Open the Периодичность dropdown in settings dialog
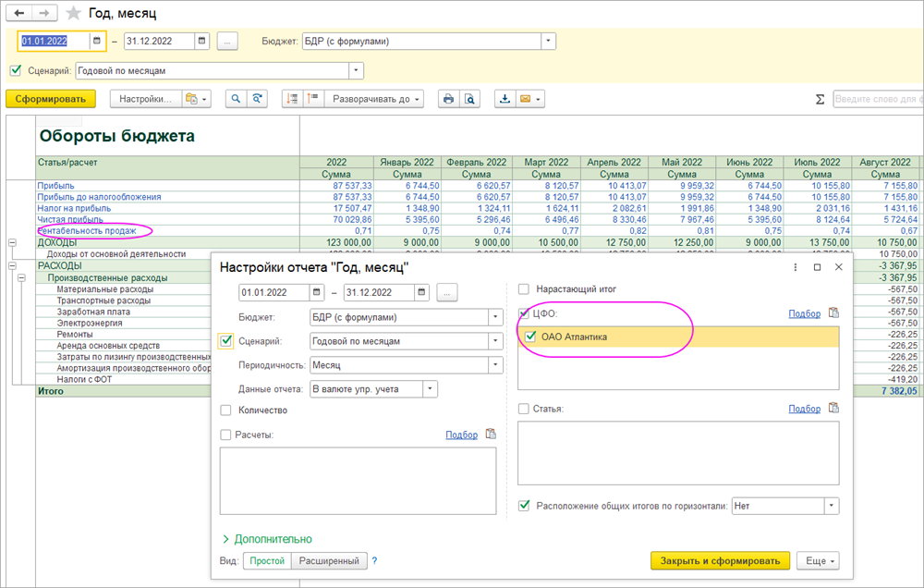The height and width of the screenshot is (588, 924). coord(496,365)
